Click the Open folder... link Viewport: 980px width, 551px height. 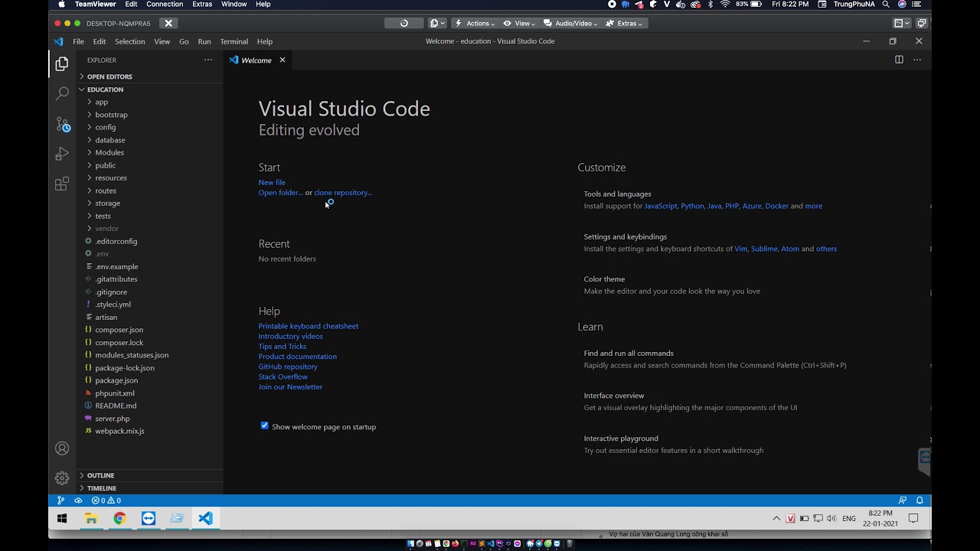[x=280, y=193]
